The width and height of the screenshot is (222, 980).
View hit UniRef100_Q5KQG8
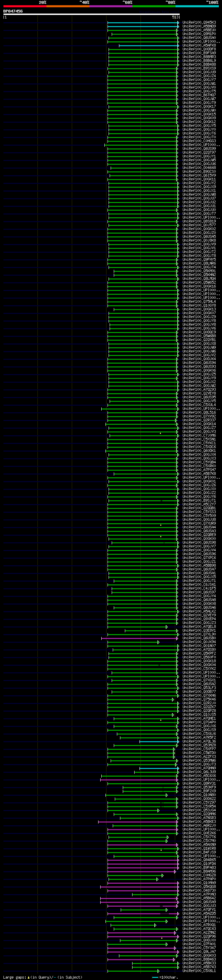tap(199, 886)
